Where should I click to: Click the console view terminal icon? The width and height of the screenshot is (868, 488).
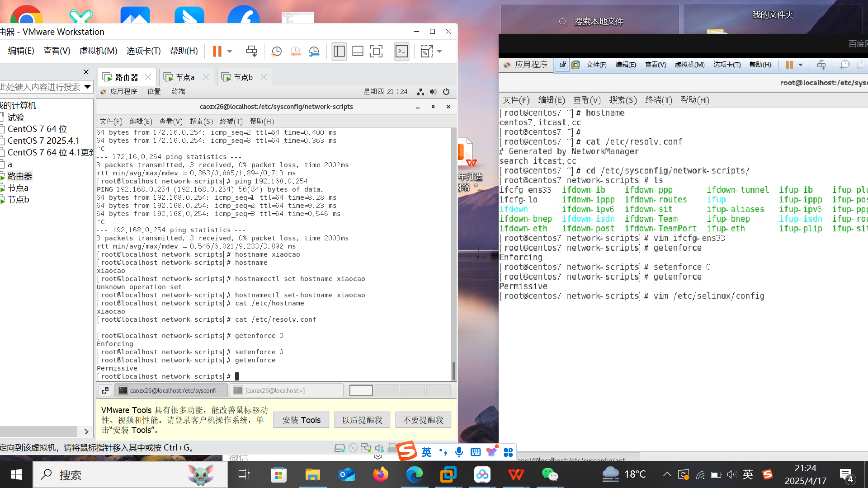tap(401, 51)
